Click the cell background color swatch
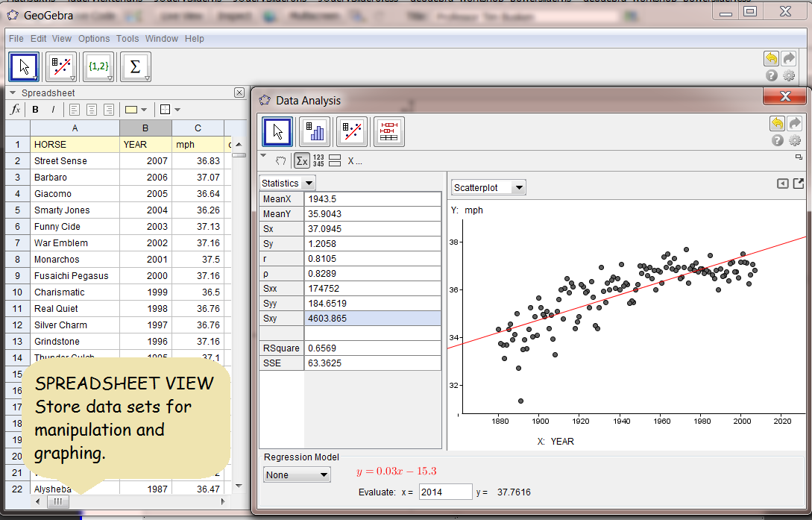The height and width of the screenshot is (520, 812). [131, 110]
